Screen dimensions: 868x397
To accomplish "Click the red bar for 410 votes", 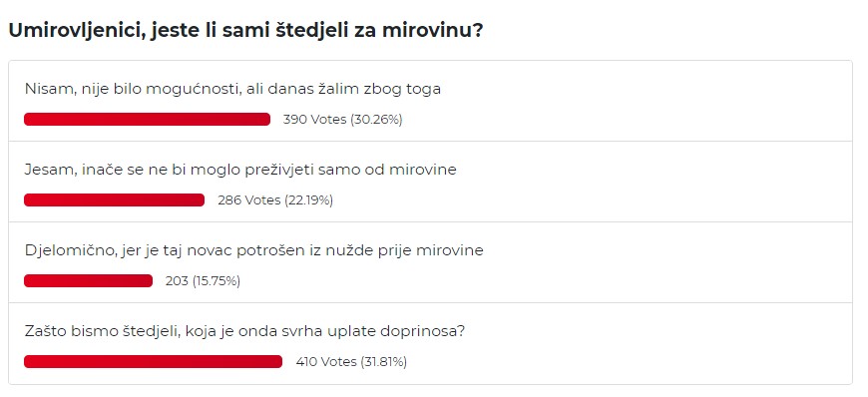I will pyautogui.click(x=153, y=362).
